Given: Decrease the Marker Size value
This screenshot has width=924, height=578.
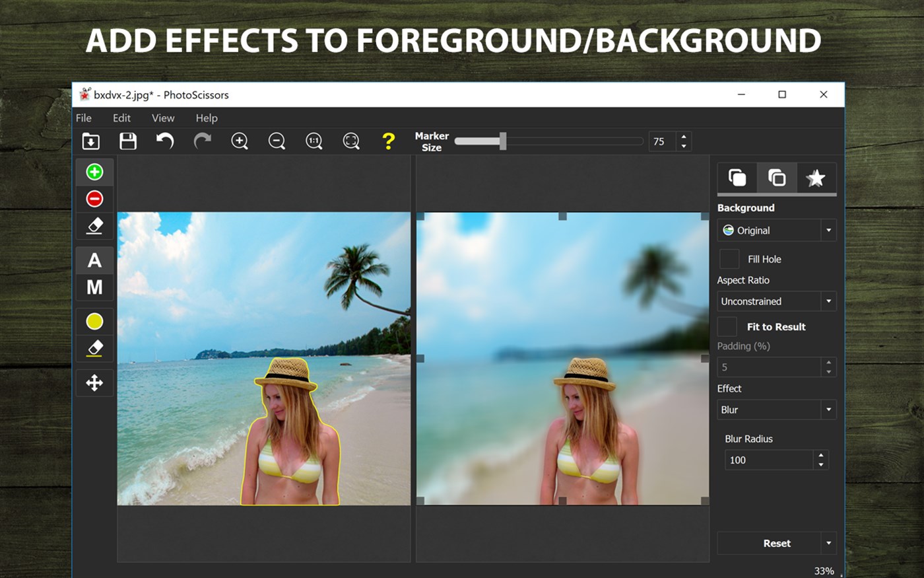Looking at the screenshot, I should 684,146.
